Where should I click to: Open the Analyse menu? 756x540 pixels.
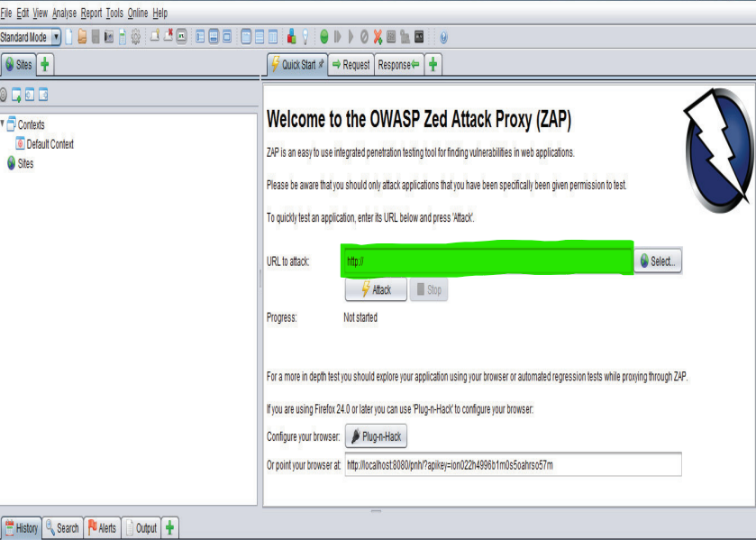(x=64, y=13)
